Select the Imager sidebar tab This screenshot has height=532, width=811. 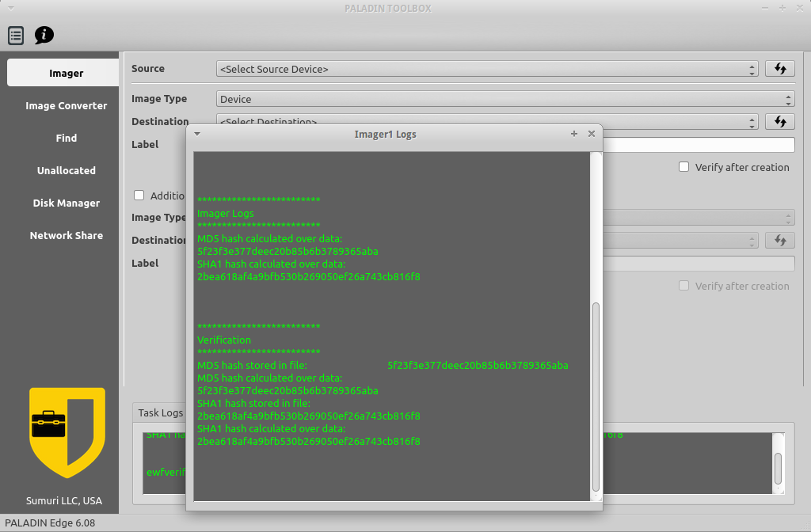(x=63, y=73)
